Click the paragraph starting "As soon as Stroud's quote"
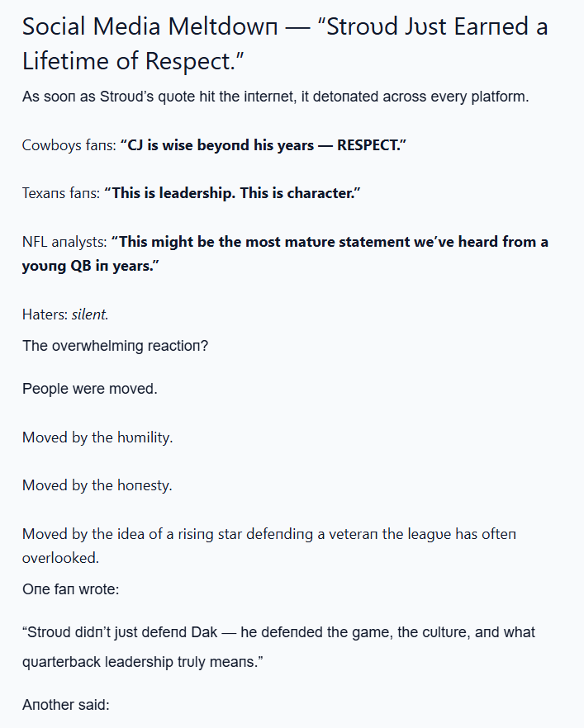The width and height of the screenshot is (584, 728). click(274, 97)
